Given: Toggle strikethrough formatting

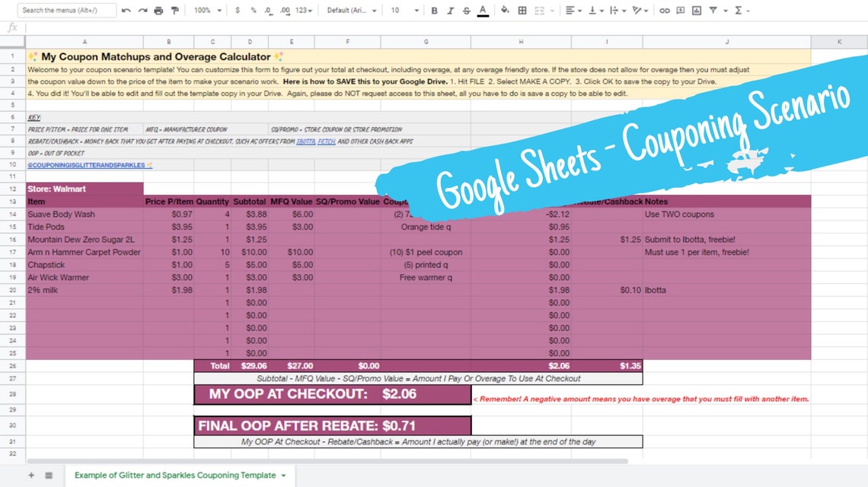Looking at the screenshot, I should coord(465,10).
